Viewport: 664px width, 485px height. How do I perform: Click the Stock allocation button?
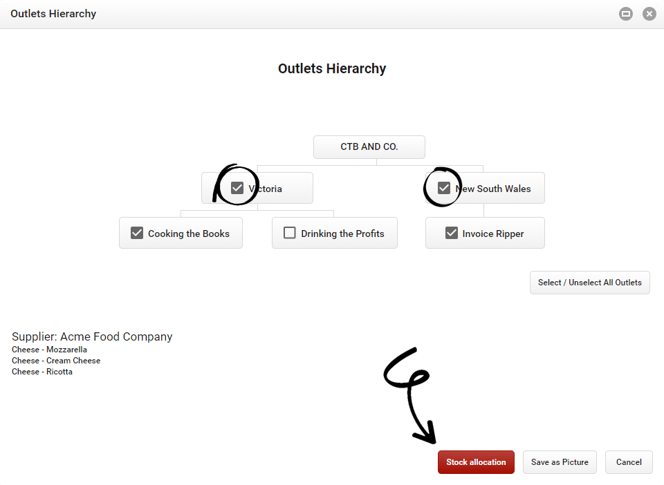coord(476,462)
